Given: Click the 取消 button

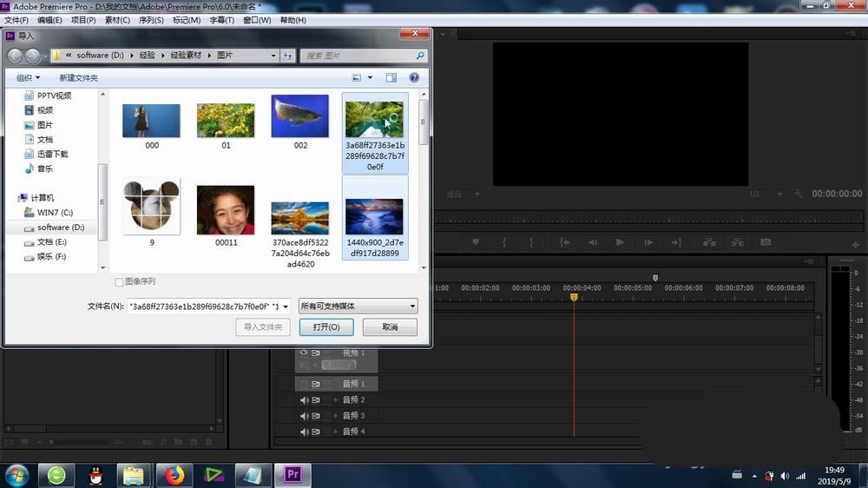Looking at the screenshot, I should [x=390, y=327].
